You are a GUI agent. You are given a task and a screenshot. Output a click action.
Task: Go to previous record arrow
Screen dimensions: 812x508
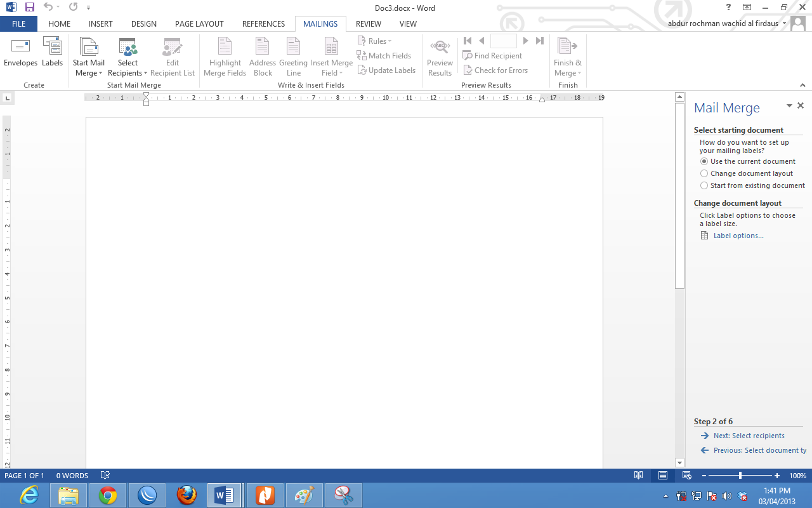coord(481,41)
